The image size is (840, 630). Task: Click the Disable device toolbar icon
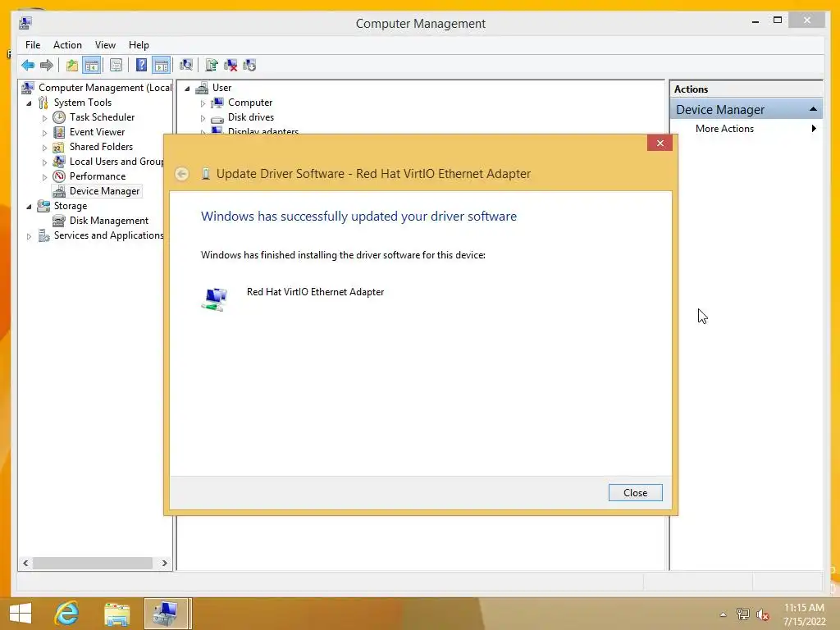tap(249, 66)
